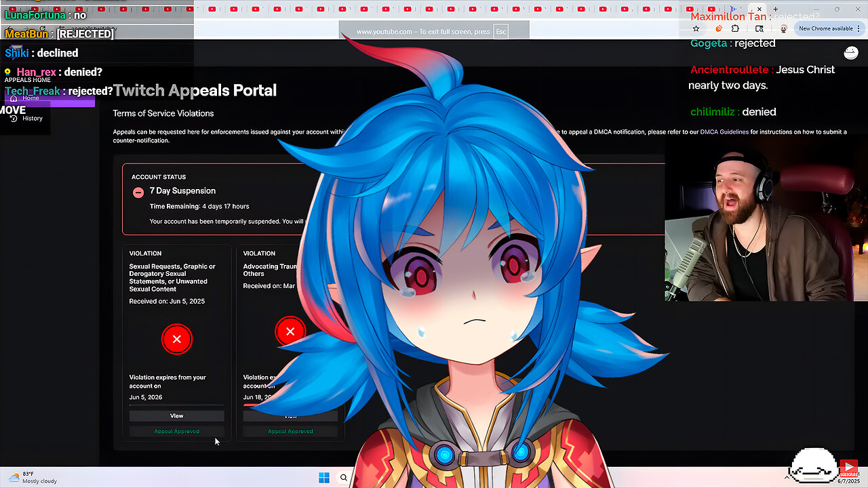Click LunaFortuna's chat message
This screenshot has width=868, height=488.
pyautogui.click(x=45, y=15)
